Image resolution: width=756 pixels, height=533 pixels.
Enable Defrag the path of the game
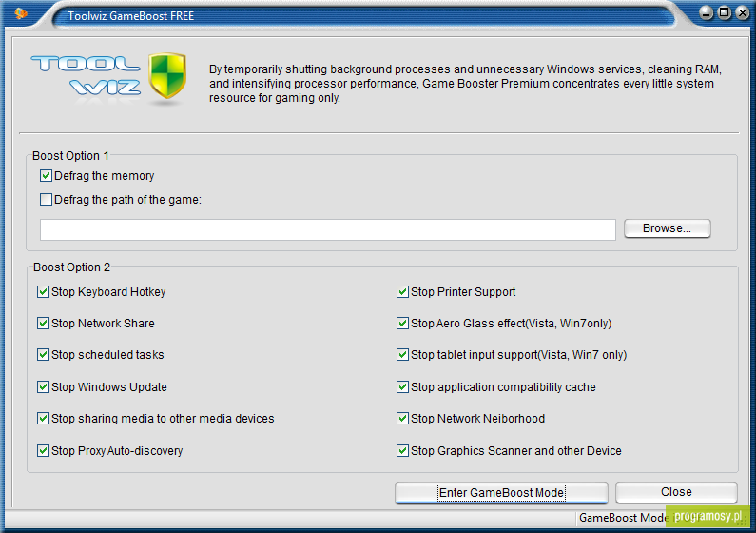point(47,199)
